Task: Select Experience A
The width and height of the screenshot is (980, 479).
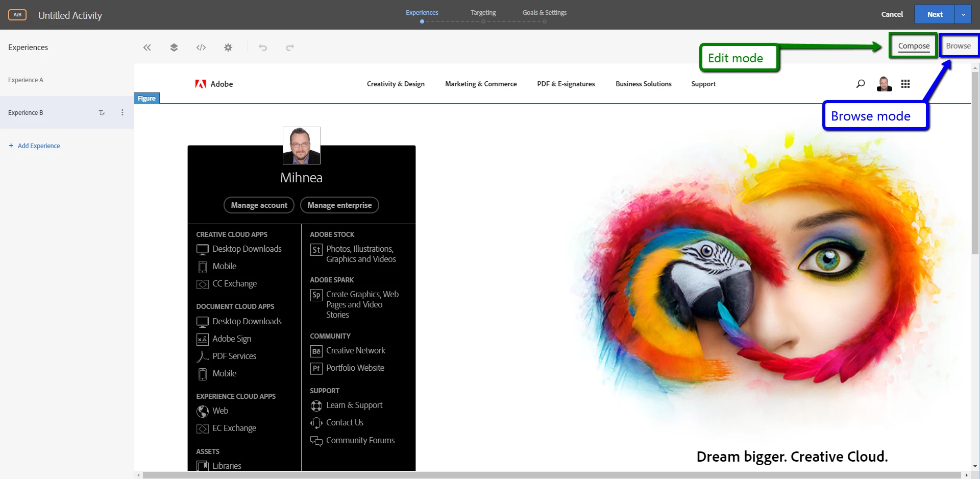Action: point(67,80)
